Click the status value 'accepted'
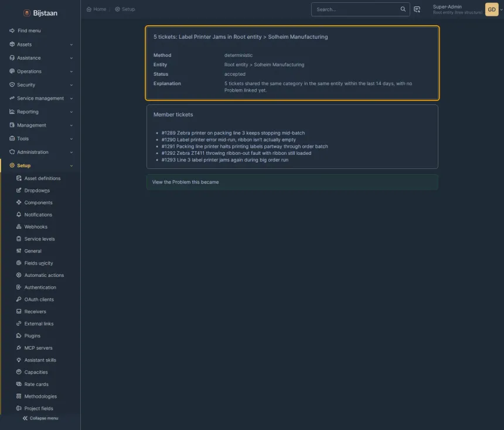 pos(234,74)
